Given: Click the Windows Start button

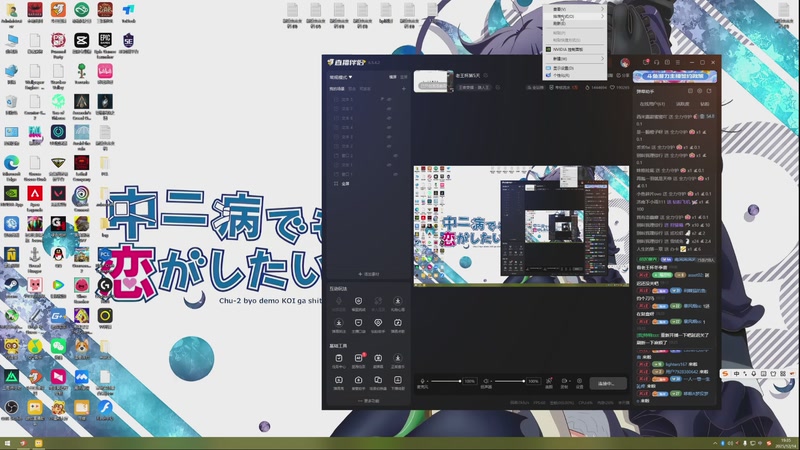Looking at the screenshot, I should (7, 443).
